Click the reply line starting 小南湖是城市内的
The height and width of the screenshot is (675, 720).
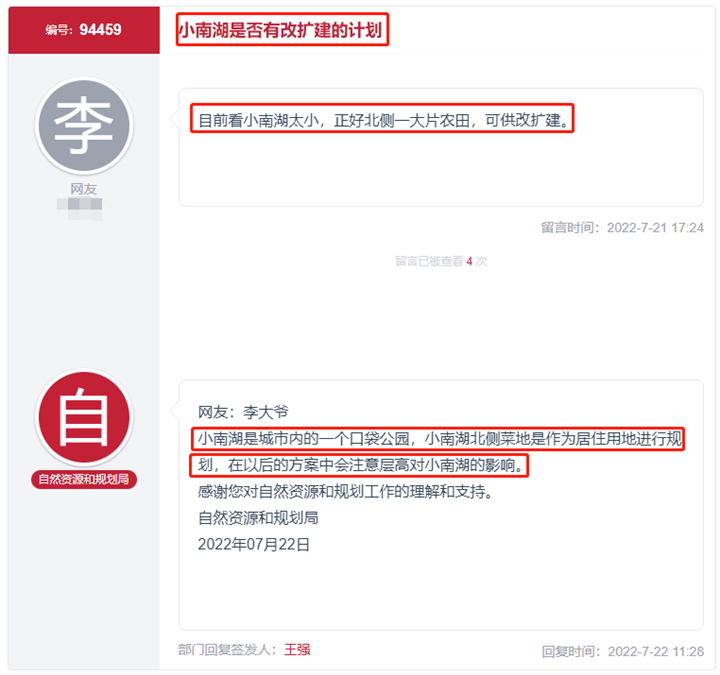tap(440, 439)
